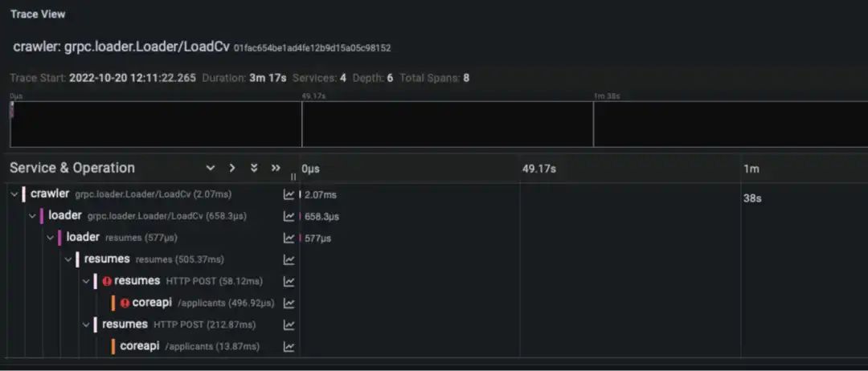Open chart icon for loader LoadCv (658.3µs) row
The image size is (868, 371).
289,216
